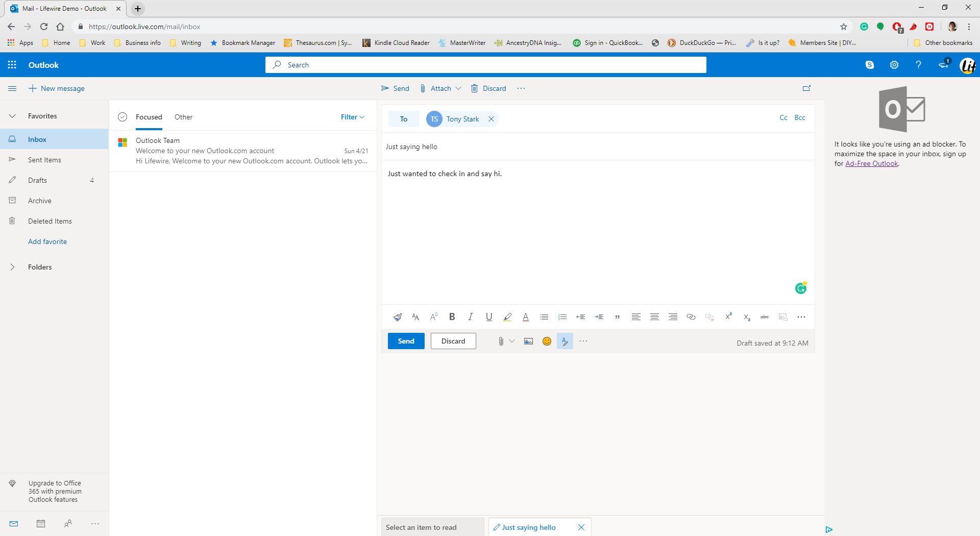The height and width of the screenshot is (536, 980).
Task: Click the To button to pick contacts
Action: [403, 119]
